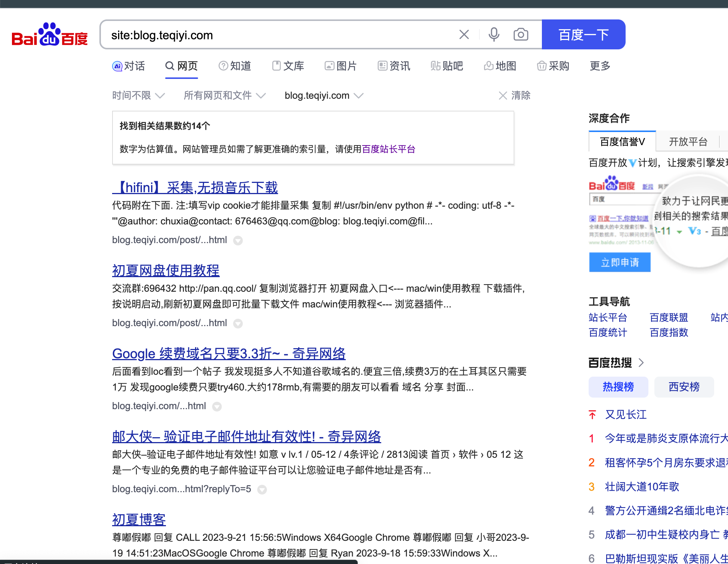The height and width of the screenshot is (564, 728).
Task: Open hot search 巴勒斯坦现实版《美丽人生
Action: point(666,558)
